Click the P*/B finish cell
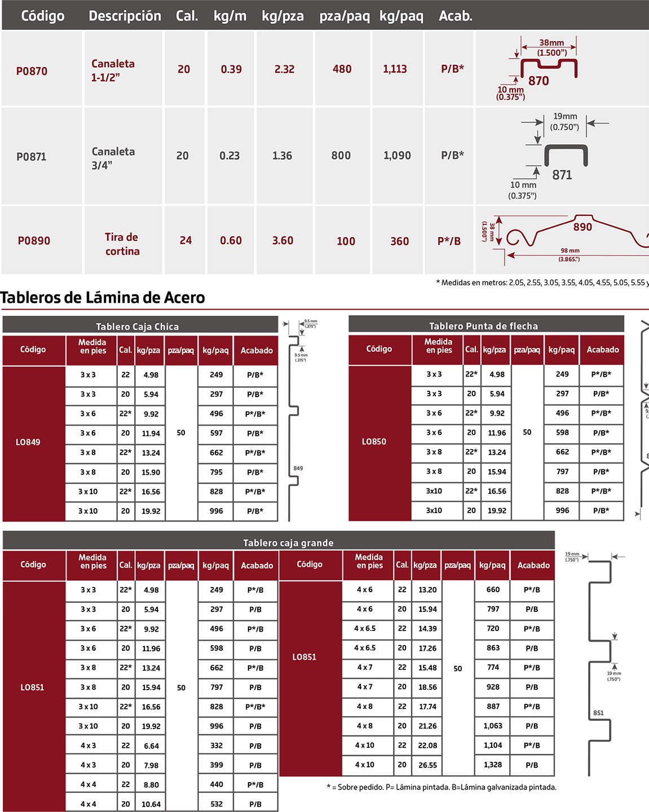This screenshot has height=812, width=649. [x=449, y=241]
